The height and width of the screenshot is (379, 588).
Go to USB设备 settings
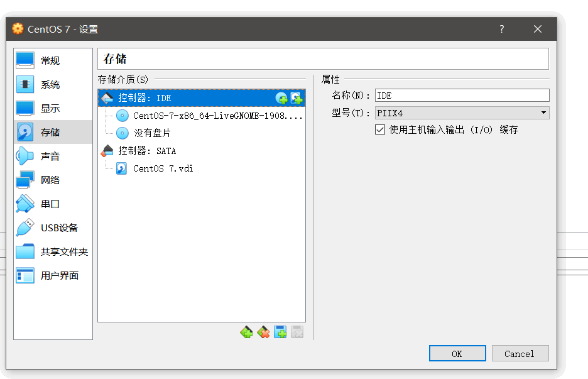53,228
